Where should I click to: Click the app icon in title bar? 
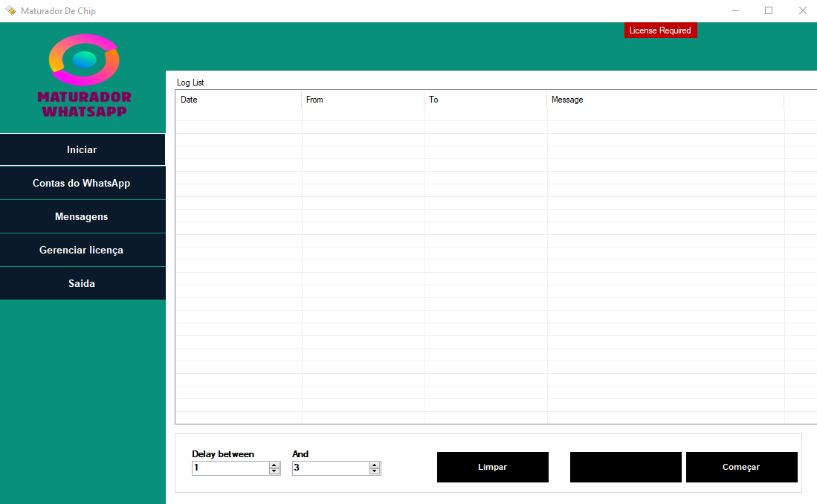[x=10, y=10]
